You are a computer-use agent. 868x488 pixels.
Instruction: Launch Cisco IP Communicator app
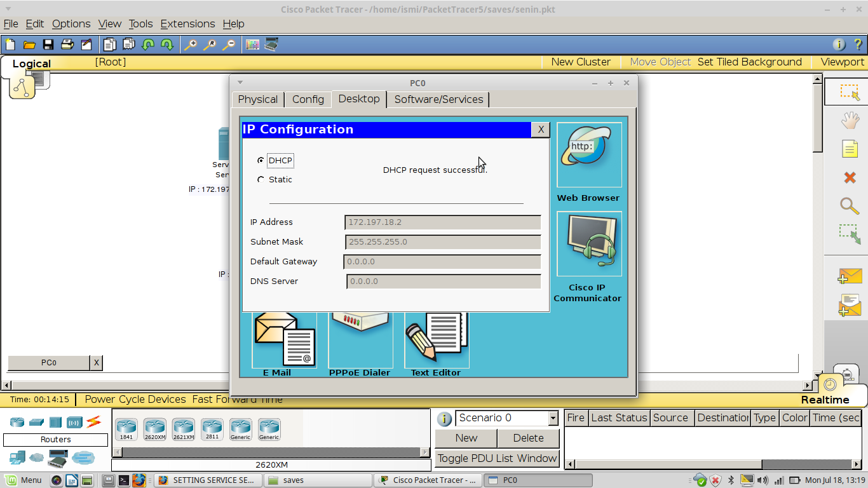[x=589, y=243]
